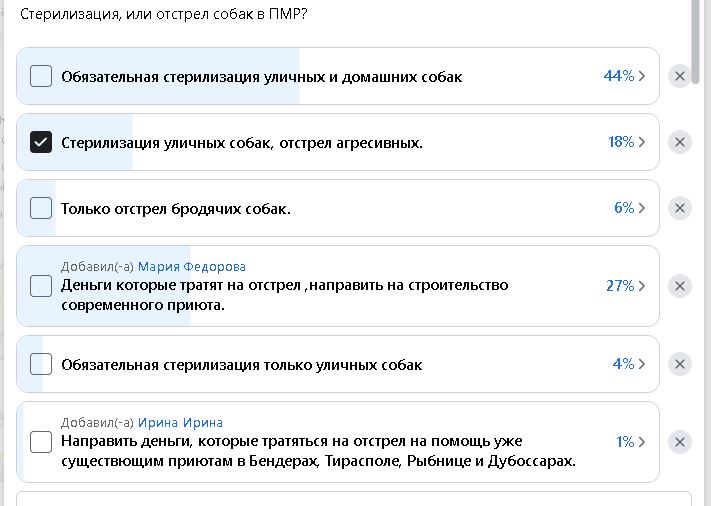Image resolution: width=711 pixels, height=506 pixels.
Task: Open voters for the 6% option
Action: (630, 208)
